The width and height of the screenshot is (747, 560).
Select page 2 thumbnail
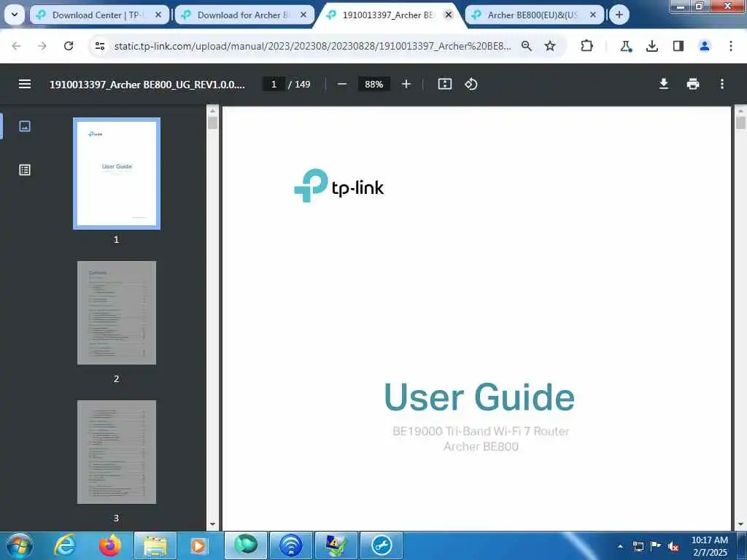click(117, 313)
